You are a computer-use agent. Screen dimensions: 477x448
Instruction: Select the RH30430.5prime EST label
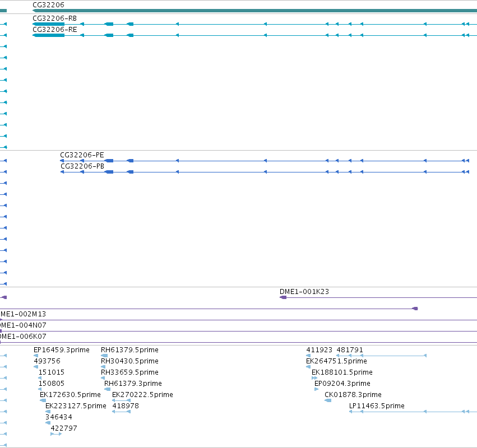[129, 361]
